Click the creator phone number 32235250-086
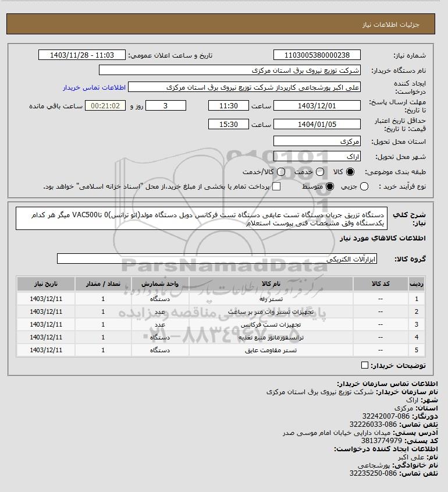This screenshot has width=448, height=492. (x=373, y=473)
